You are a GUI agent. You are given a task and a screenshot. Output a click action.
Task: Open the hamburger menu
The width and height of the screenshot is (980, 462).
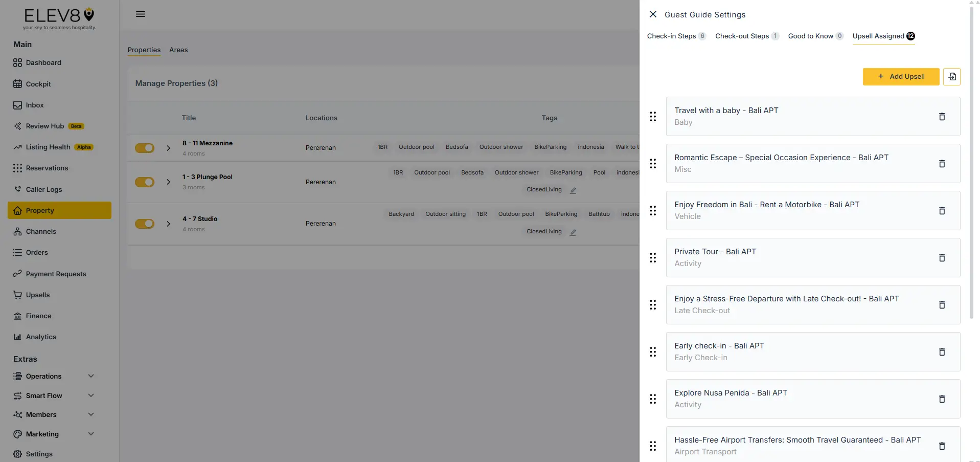(x=141, y=14)
